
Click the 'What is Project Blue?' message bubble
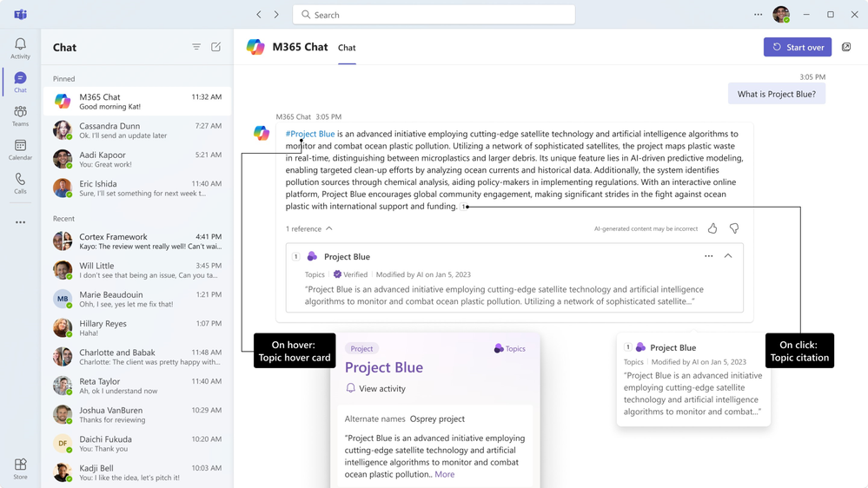click(776, 94)
